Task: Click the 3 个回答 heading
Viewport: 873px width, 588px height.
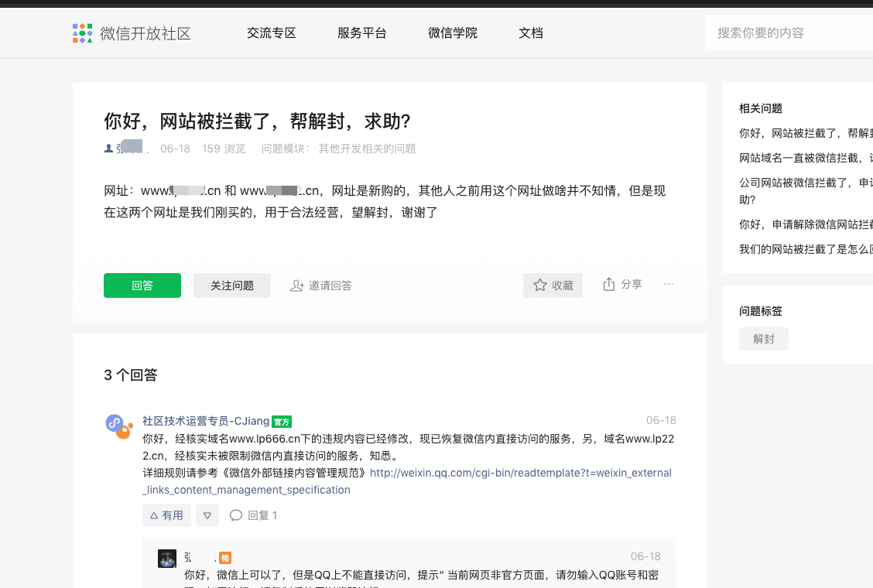Action: click(x=130, y=374)
